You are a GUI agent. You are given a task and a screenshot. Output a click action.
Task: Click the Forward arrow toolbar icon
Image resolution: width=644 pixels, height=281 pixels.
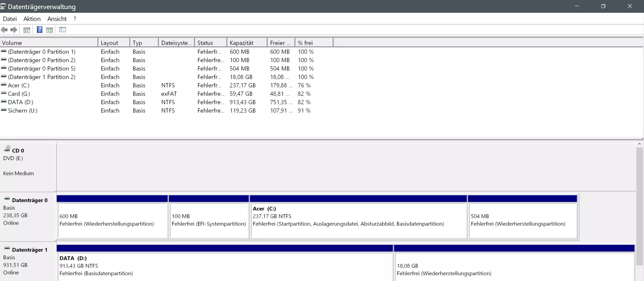click(x=14, y=30)
